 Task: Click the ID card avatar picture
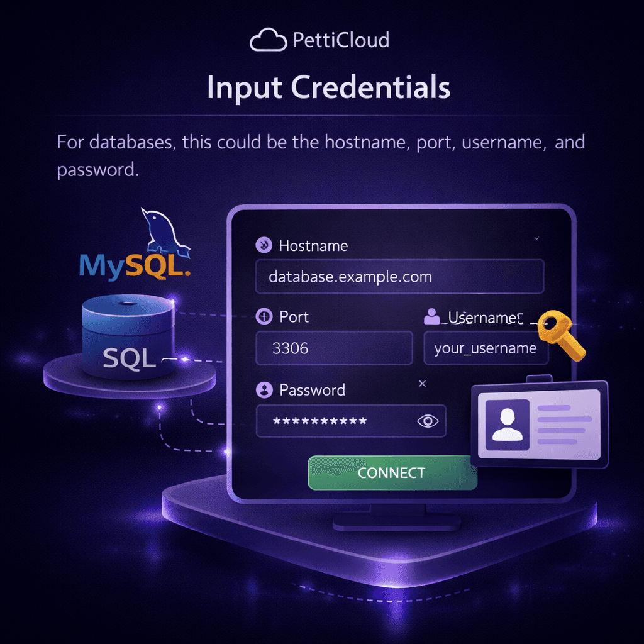tap(508, 425)
